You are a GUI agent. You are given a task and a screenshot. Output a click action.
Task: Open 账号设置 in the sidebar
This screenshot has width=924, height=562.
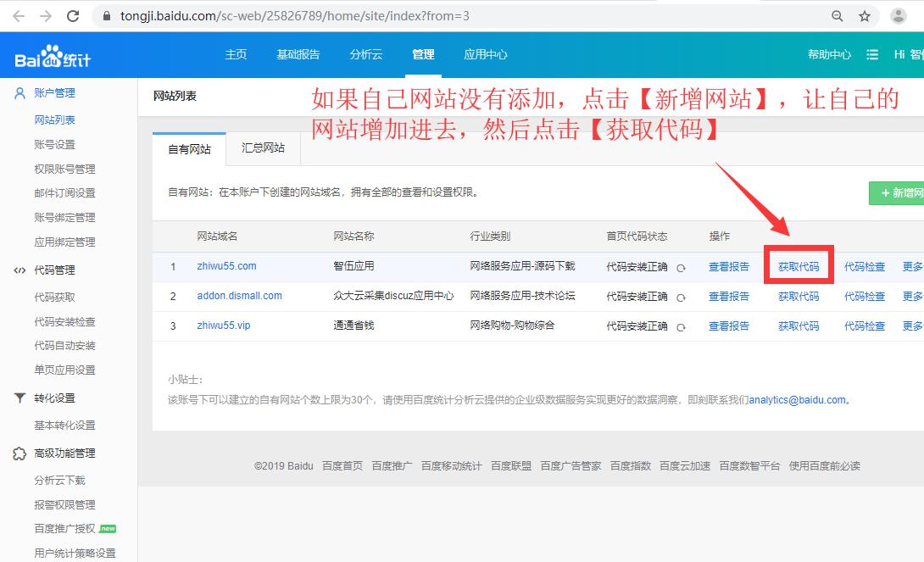(x=54, y=145)
